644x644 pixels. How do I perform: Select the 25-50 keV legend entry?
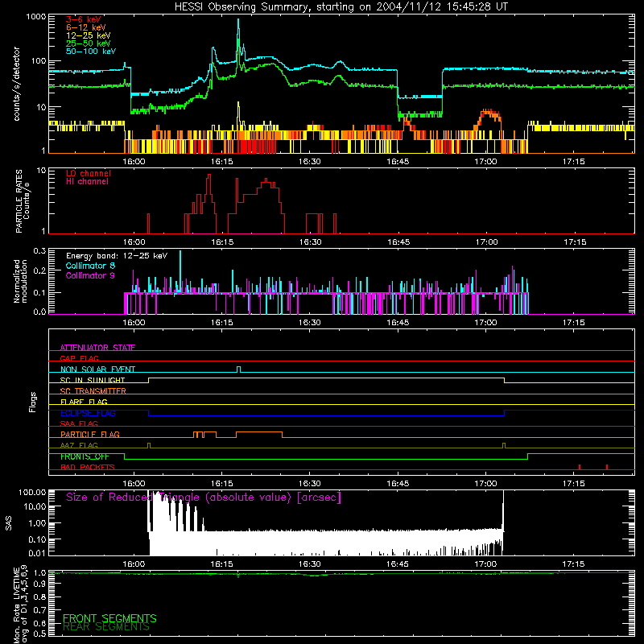(x=88, y=43)
